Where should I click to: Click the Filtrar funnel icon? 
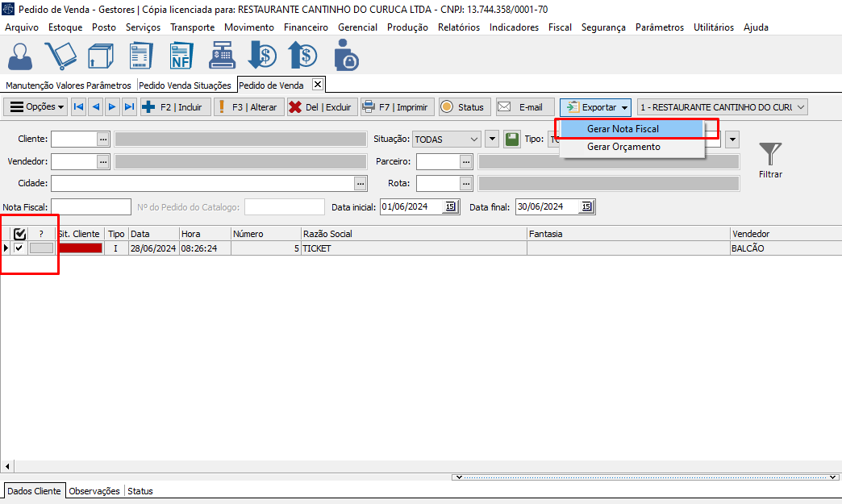(770, 154)
